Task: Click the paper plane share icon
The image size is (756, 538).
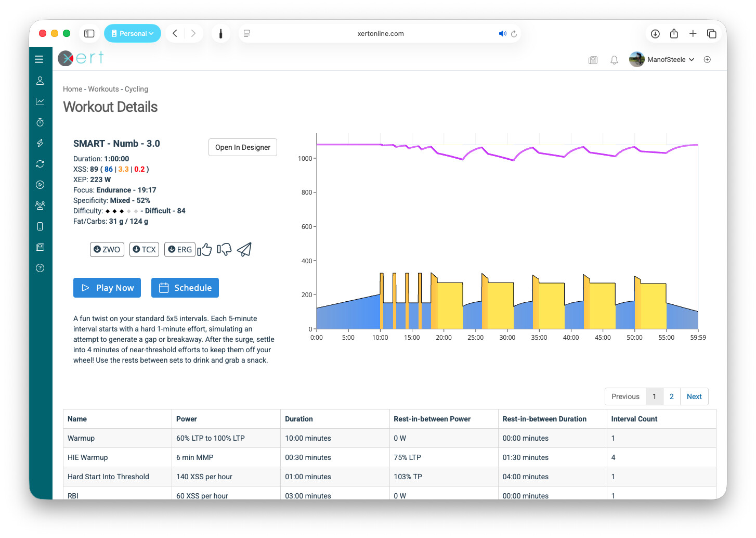Action: (x=244, y=250)
